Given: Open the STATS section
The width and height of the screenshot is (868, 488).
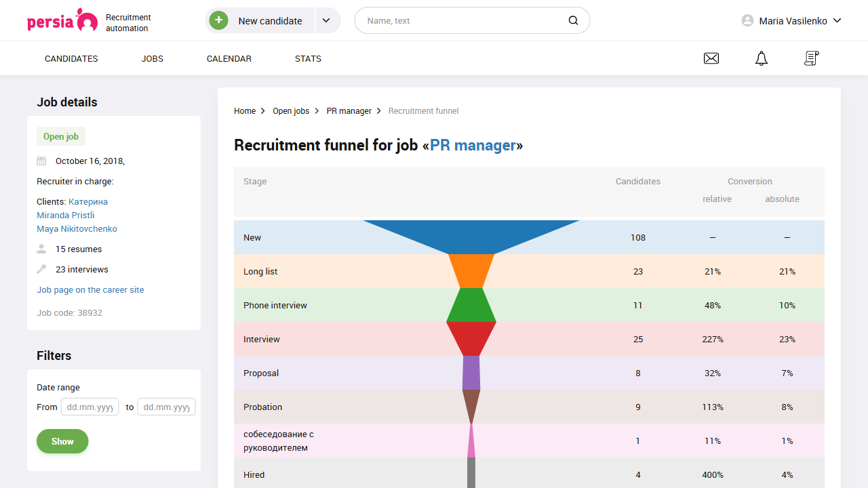Looking at the screenshot, I should pos(308,58).
